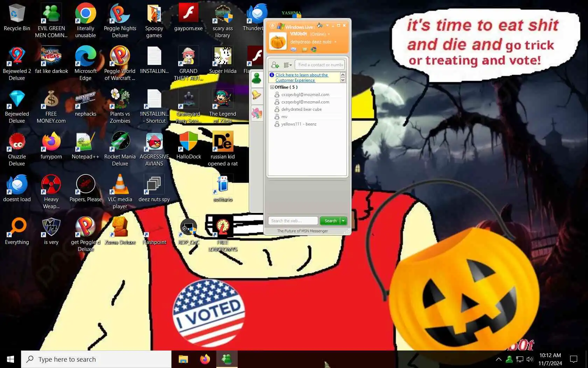
Task: Select the HalloDock shield icon
Action: [x=189, y=145]
